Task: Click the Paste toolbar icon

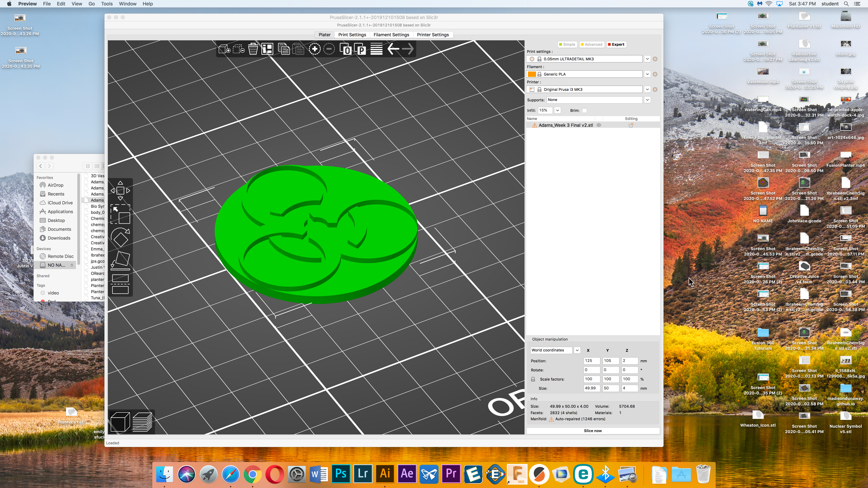Action: (x=298, y=49)
